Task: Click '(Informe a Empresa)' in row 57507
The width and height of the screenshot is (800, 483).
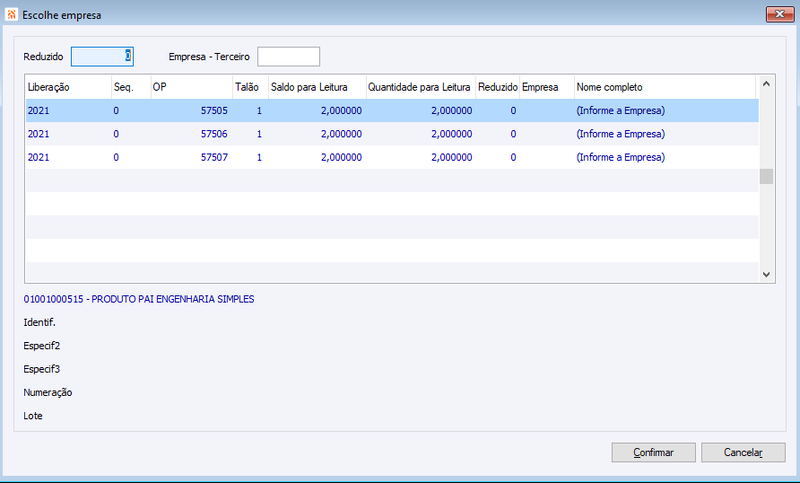Action: [x=621, y=158]
